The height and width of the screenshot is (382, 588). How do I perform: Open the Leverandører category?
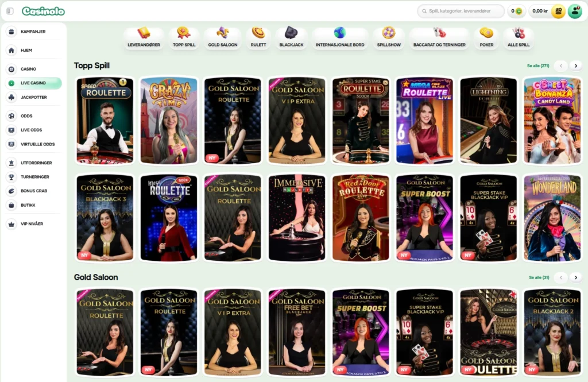coord(144,37)
